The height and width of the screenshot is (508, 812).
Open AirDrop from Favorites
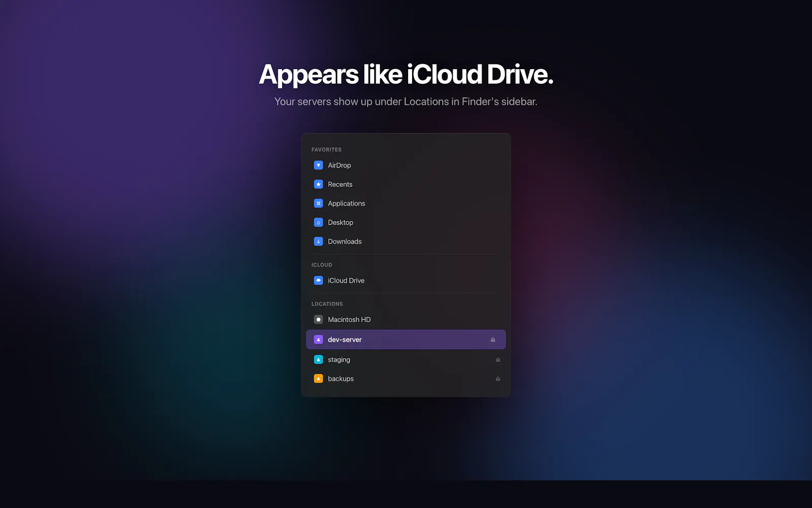(340, 165)
